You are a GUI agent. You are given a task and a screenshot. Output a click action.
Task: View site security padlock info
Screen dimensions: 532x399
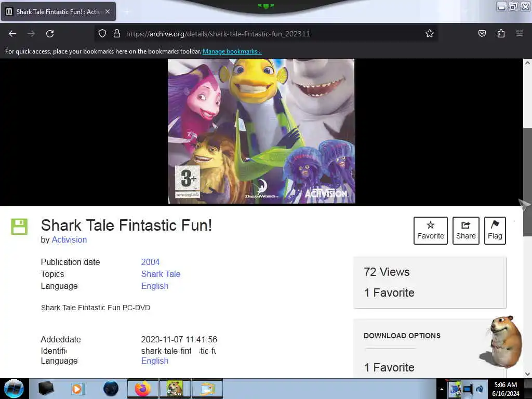[x=117, y=33]
